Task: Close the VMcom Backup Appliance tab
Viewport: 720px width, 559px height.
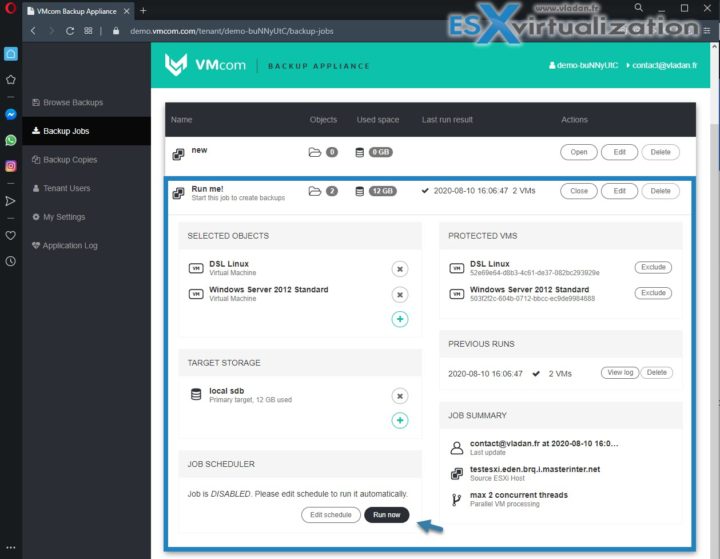Action: coord(127,11)
